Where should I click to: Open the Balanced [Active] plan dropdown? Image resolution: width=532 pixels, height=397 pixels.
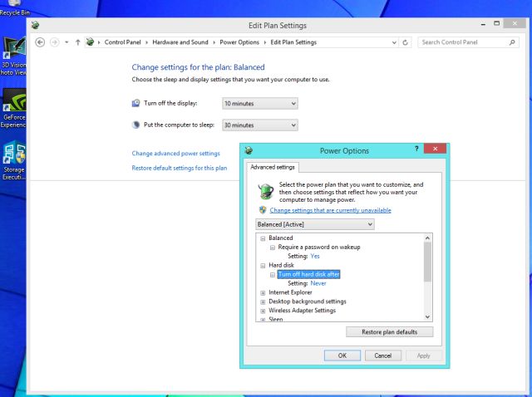(315, 224)
